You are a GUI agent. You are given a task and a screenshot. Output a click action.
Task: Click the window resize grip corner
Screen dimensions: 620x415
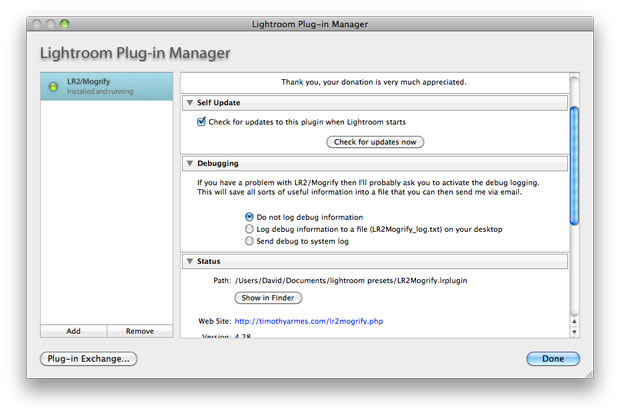click(x=589, y=374)
